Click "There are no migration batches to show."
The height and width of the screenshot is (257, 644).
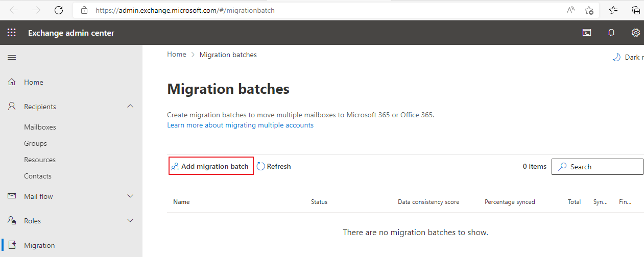(416, 233)
